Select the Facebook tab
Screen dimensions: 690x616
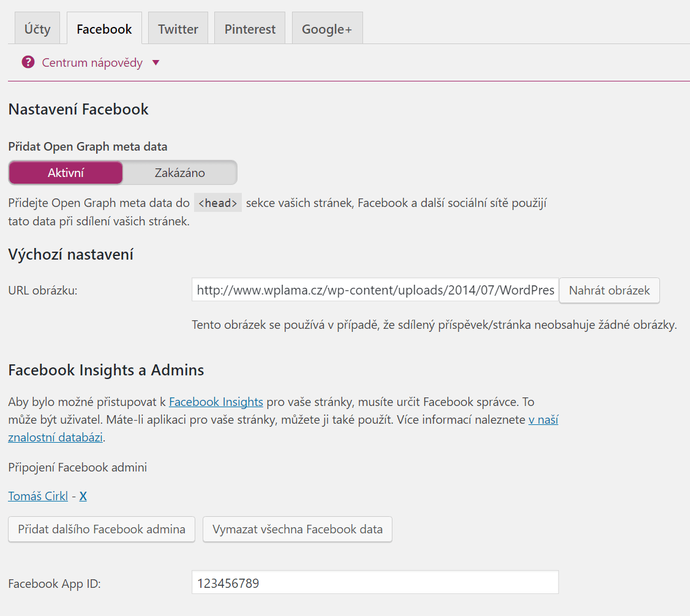pos(104,28)
